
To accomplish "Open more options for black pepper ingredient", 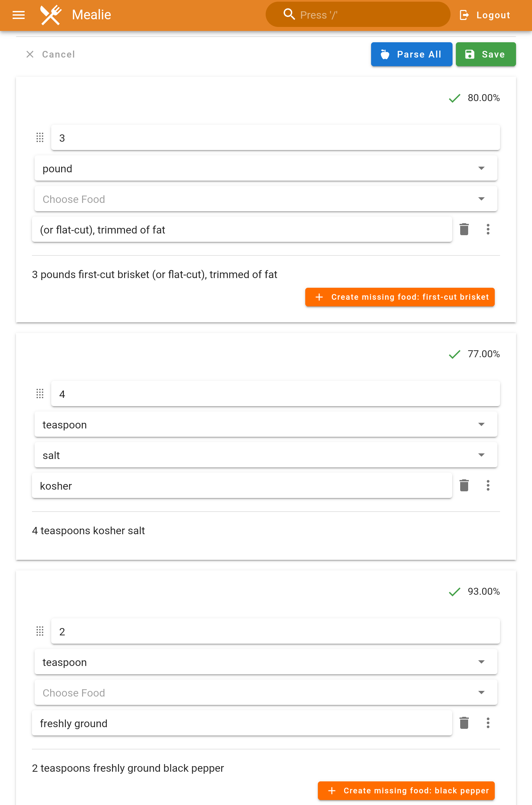I will (x=488, y=723).
